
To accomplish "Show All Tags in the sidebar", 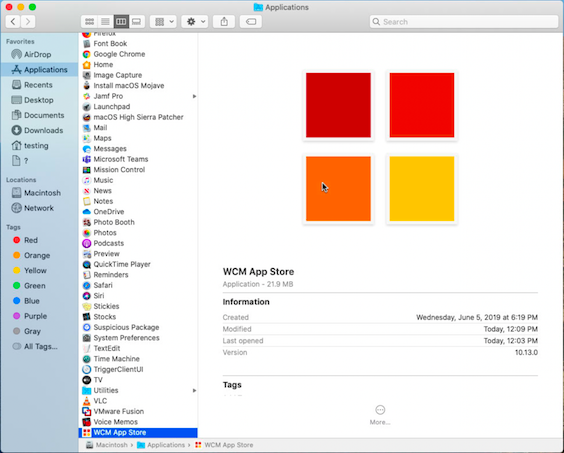I will tap(39, 346).
